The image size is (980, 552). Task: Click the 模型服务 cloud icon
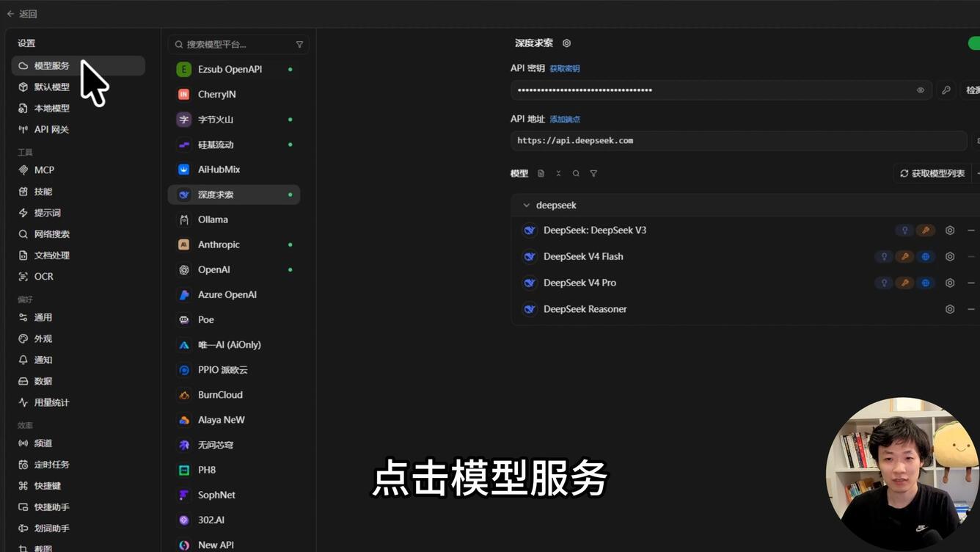click(x=23, y=66)
